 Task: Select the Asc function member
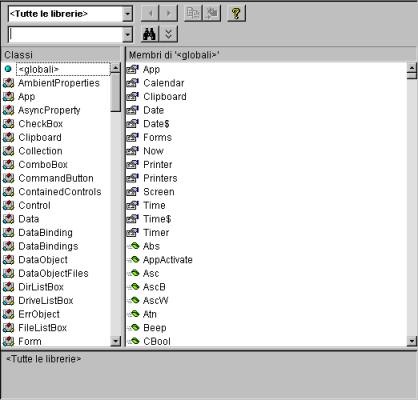tap(151, 274)
